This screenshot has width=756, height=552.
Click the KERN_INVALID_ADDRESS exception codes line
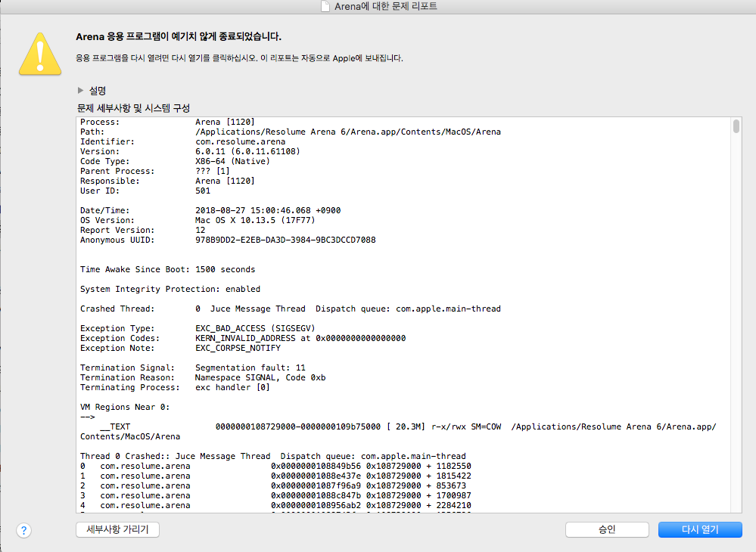click(x=300, y=338)
